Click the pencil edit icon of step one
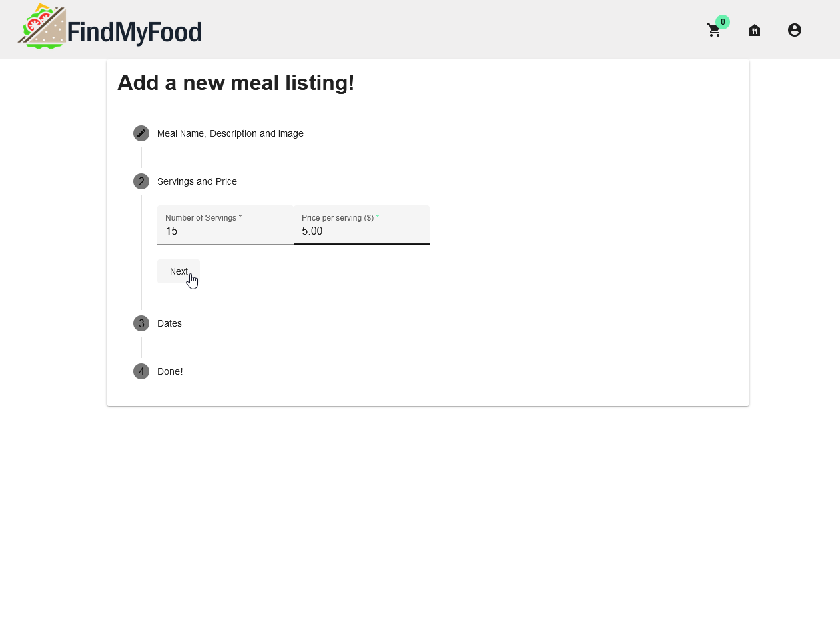This screenshot has width=840, height=618. [x=141, y=133]
